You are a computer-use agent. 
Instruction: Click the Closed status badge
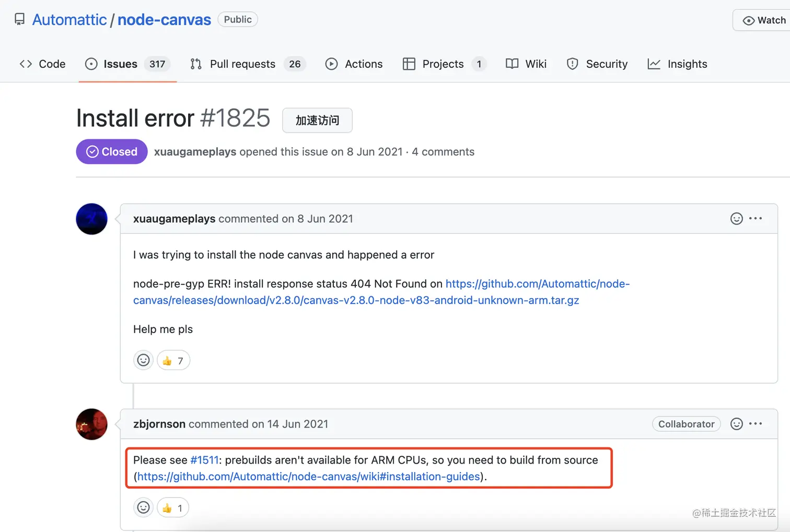(x=112, y=151)
